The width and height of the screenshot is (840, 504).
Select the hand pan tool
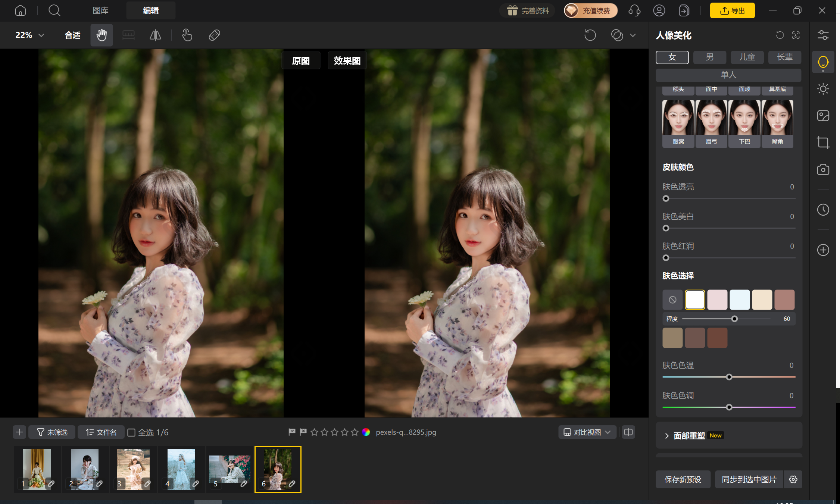click(102, 35)
